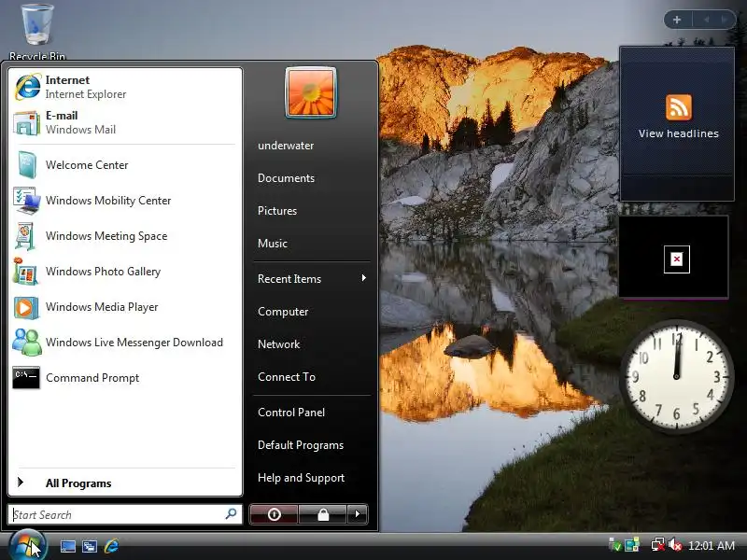The width and height of the screenshot is (747, 560).
Task: Click the user account flower picture
Action: 311,92
